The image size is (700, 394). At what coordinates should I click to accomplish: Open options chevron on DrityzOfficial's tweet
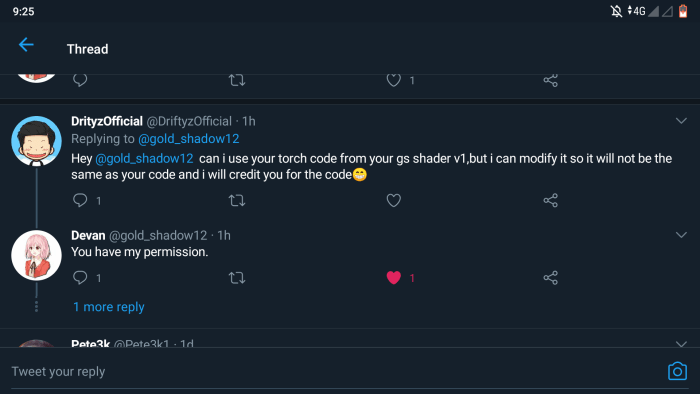[681, 120]
